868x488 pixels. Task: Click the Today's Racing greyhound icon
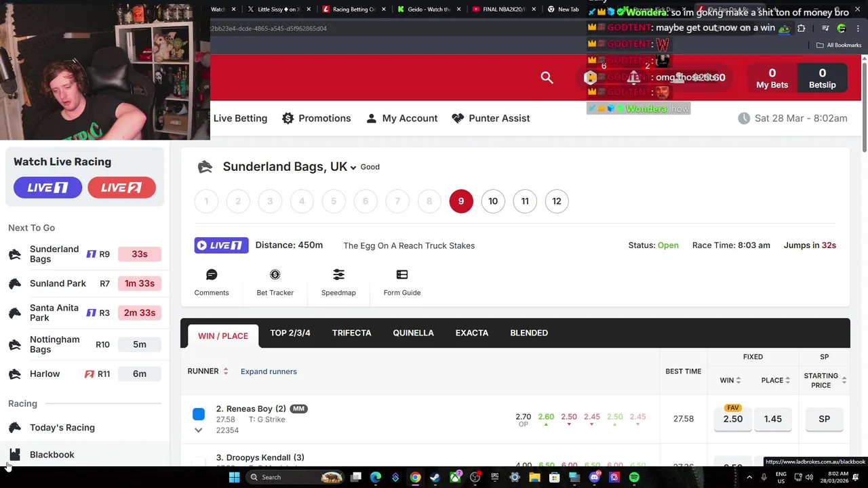pyautogui.click(x=15, y=428)
